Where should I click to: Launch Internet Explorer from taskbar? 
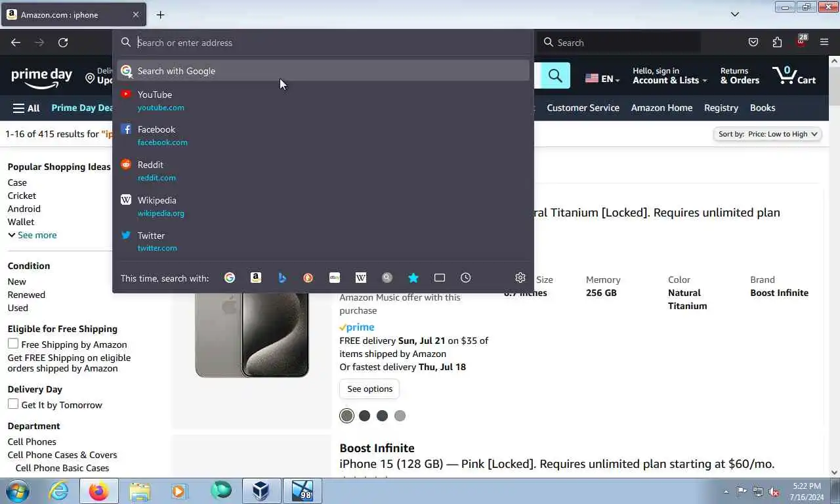pos(59,491)
